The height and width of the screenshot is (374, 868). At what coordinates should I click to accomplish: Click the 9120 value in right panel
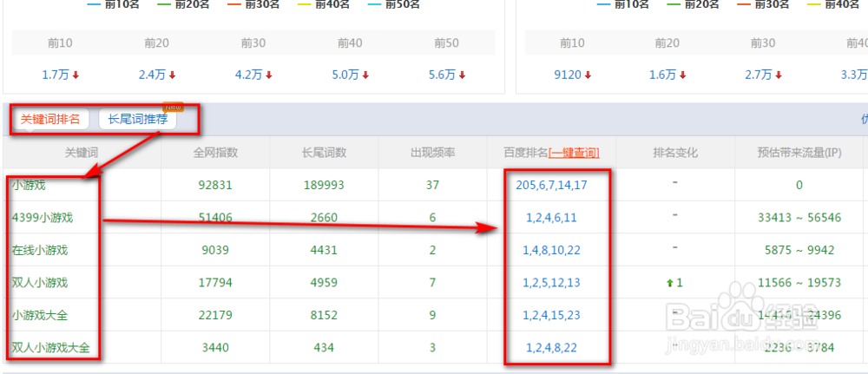(569, 75)
